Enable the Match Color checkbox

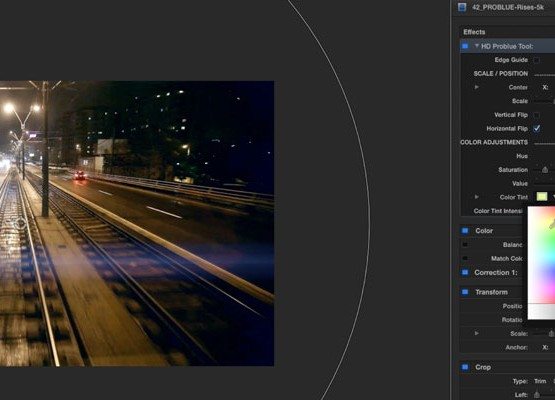click(x=465, y=258)
